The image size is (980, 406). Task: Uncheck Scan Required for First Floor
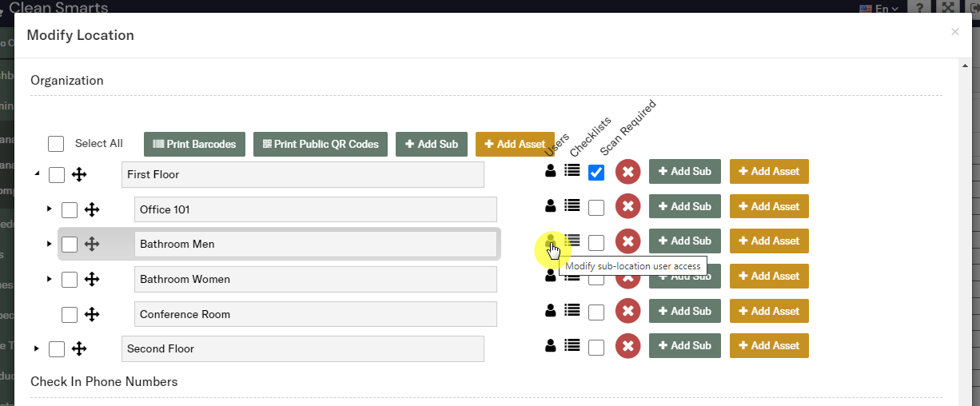(596, 173)
